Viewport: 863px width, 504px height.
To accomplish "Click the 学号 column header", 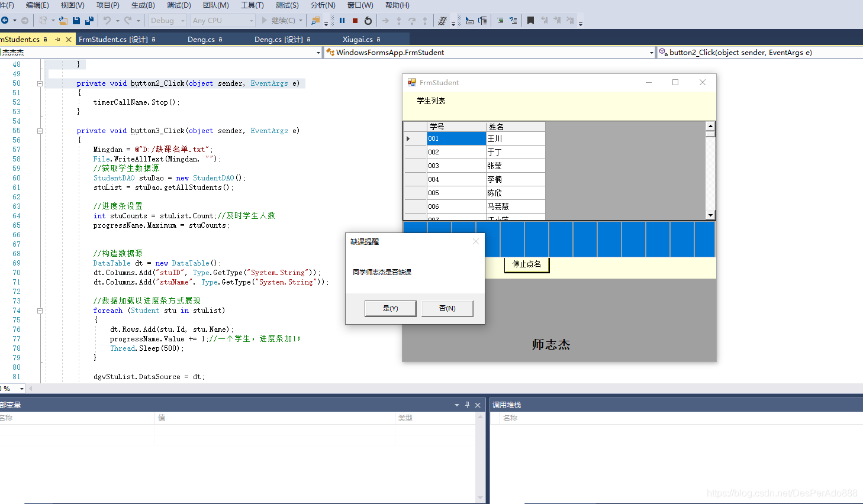I will [x=456, y=127].
